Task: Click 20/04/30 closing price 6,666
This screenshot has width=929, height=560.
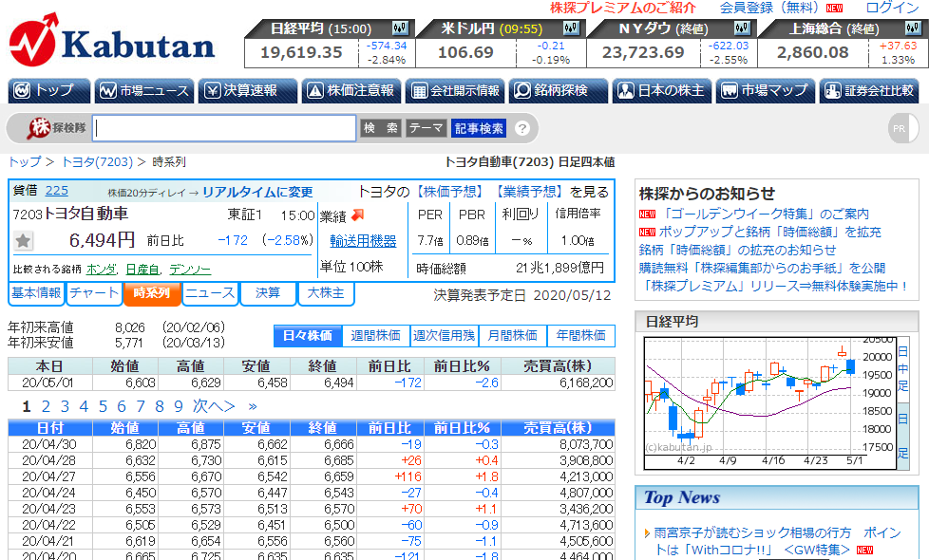Action: [339, 444]
